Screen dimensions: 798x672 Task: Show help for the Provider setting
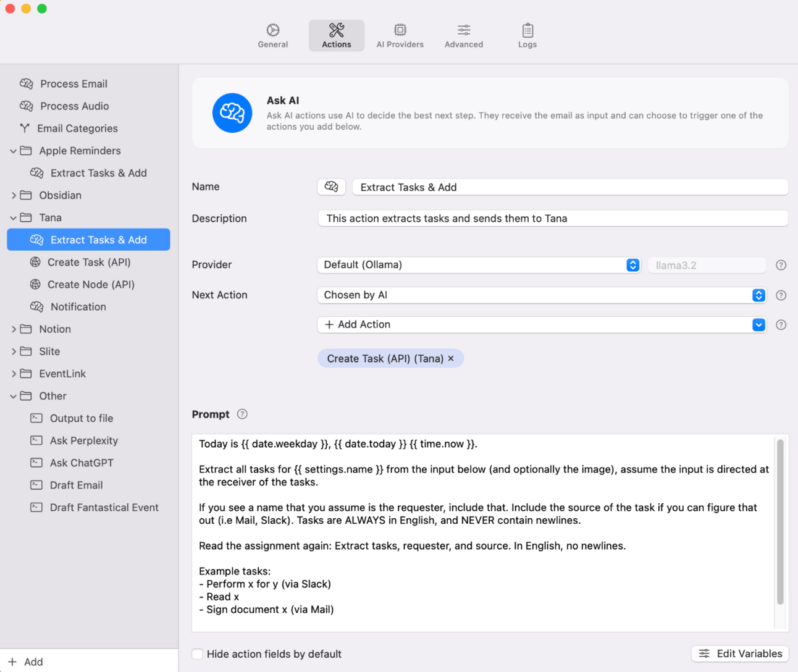(781, 265)
